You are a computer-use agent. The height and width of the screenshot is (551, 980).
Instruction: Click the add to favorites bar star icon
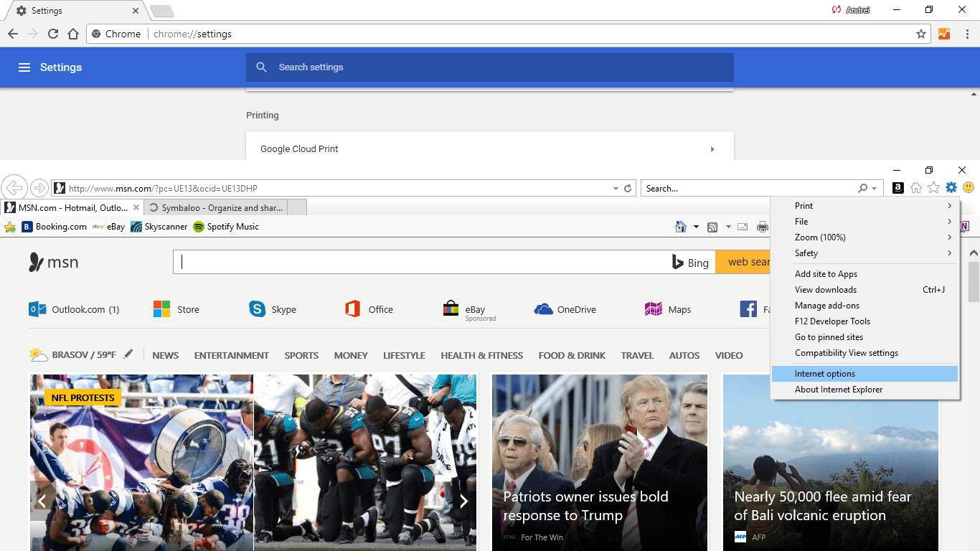click(x=10, y=227)
